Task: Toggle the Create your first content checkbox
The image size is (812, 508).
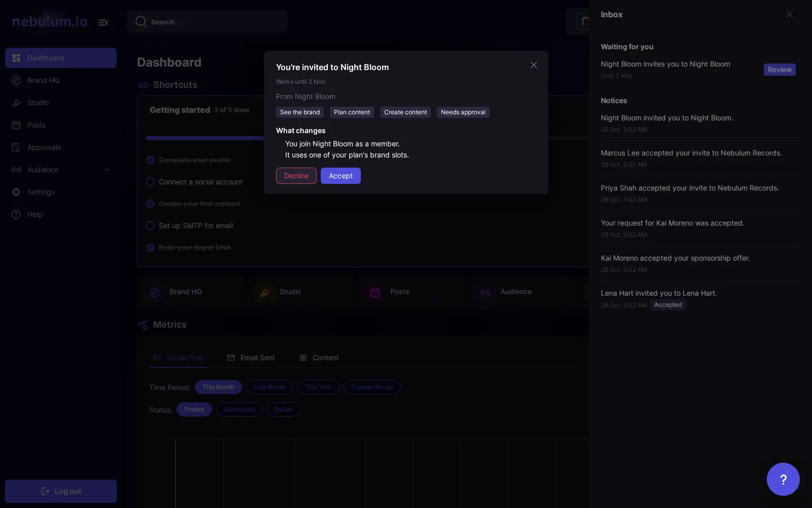Action: pyautogui.click(x=150, y=204)
